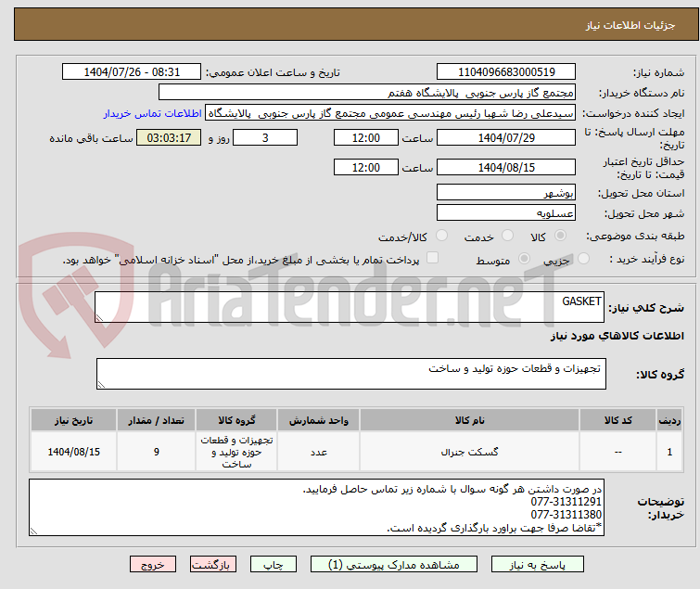The height and width of the screenshot is (589, 700).
Task: Click the delivery city field 'عسلویه'
Action: (506, 213)
